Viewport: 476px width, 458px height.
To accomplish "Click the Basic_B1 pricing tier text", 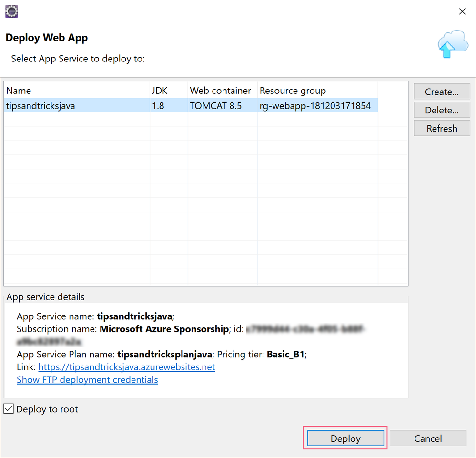I will (x=285, y=354).
